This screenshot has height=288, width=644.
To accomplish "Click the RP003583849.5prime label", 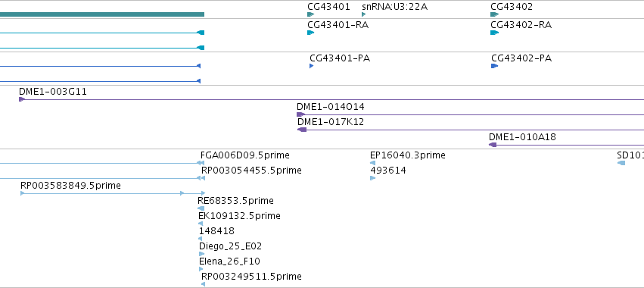I will point(70,186).
